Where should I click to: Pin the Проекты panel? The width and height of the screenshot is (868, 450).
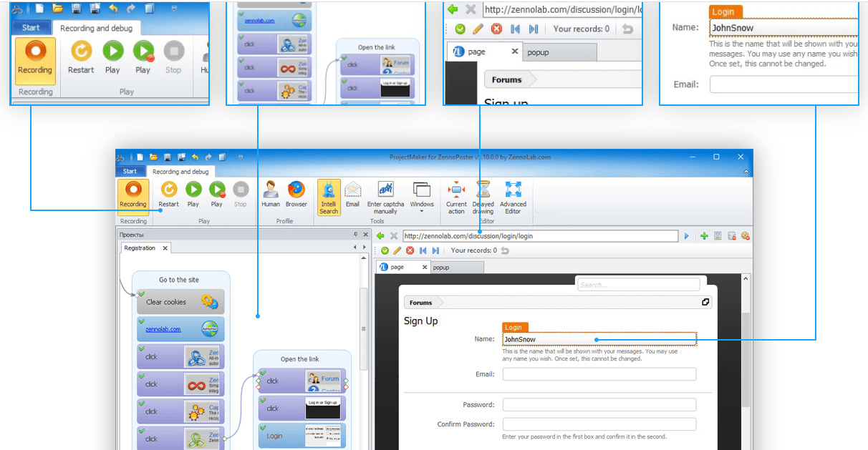click(x=356, y=235)
